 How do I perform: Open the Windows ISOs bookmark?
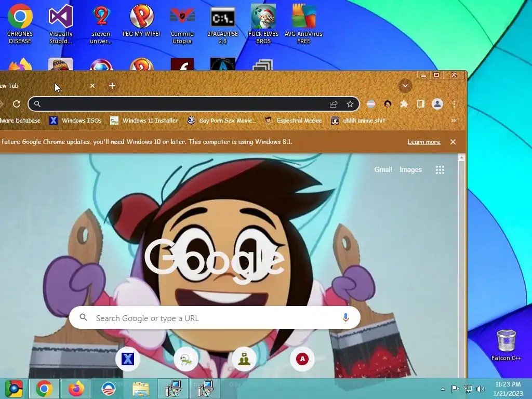point(75,121)
